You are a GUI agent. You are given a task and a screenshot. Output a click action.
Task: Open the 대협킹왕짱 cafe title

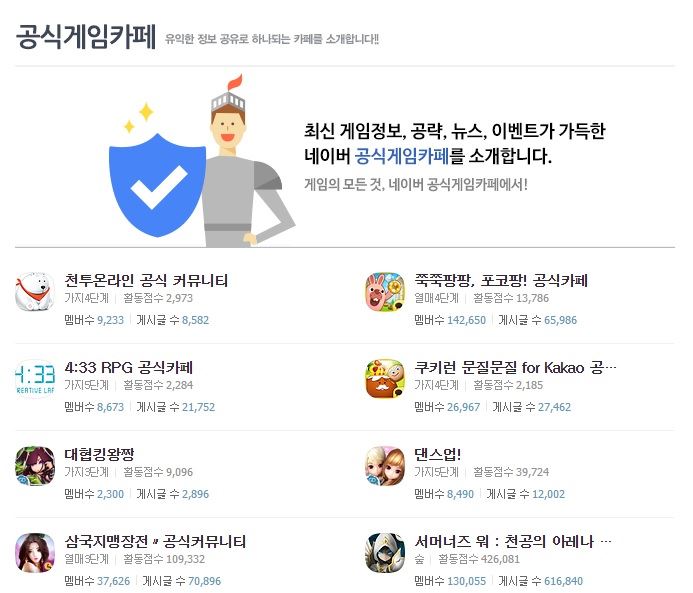pyautogui.click(x=99, y=454)
